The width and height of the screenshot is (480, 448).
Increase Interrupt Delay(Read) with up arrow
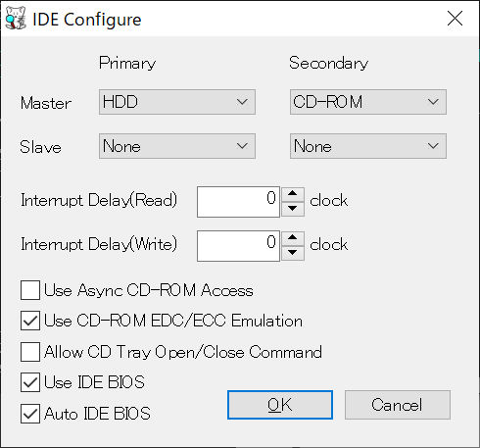click(x=293, y=194)
